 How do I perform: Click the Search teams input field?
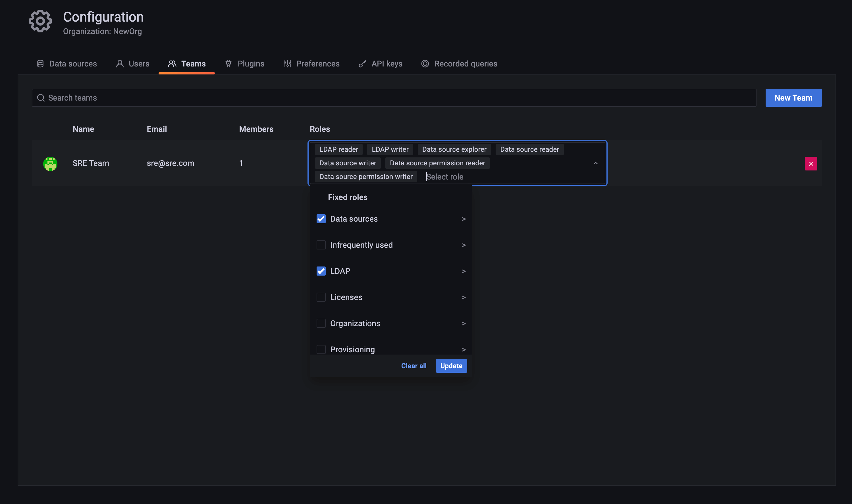coord(394,98)
